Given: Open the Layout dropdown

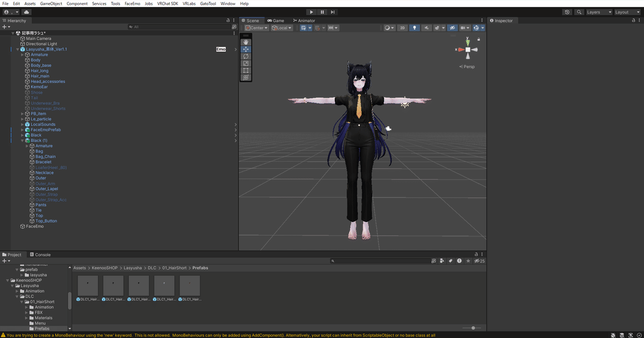Looking at the screenshot, I should (x=627, y=12).
